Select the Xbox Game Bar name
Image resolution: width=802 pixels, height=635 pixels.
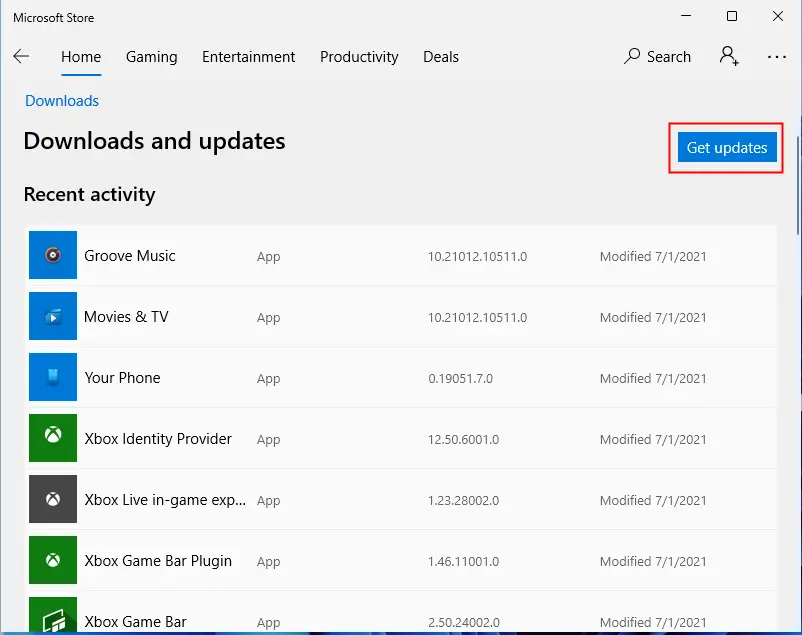click(x=136, y=622)
